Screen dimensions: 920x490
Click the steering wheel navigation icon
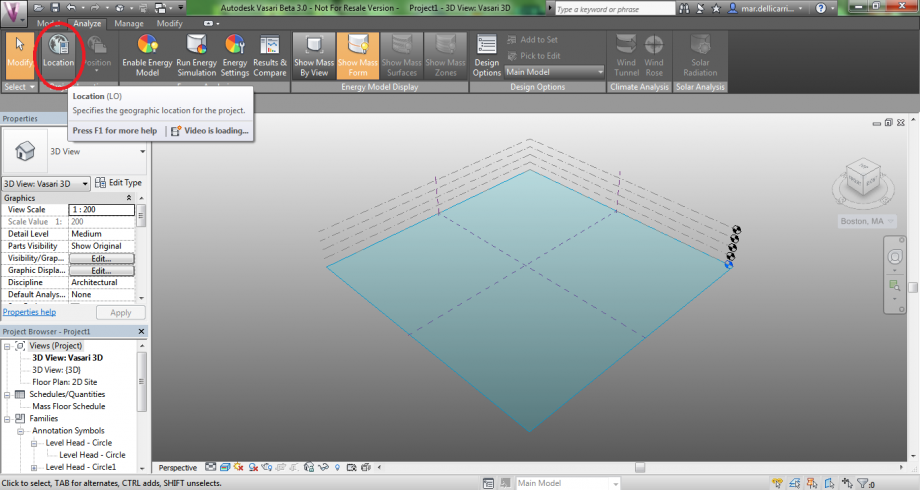click(x=895, y=257)
